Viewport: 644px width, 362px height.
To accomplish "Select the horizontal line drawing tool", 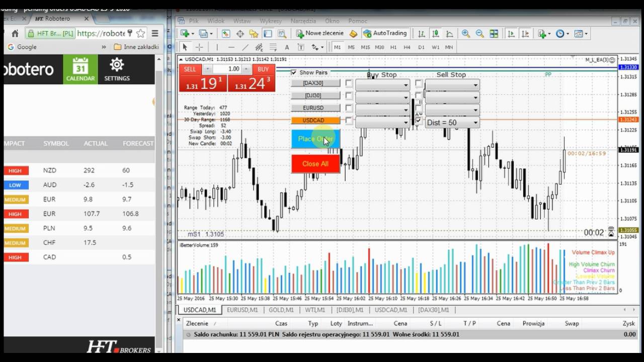I will click(231, 47).
